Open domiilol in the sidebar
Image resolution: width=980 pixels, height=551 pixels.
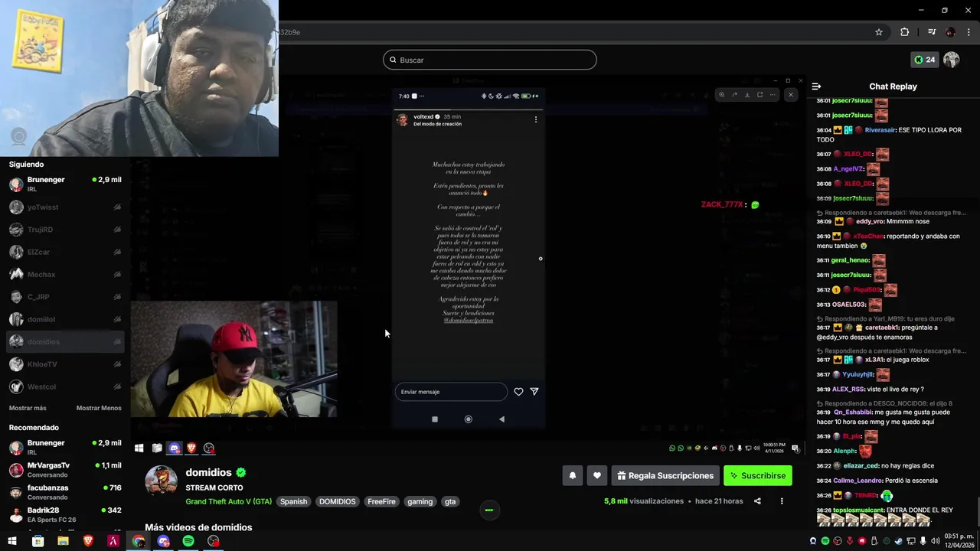[65, 319]
